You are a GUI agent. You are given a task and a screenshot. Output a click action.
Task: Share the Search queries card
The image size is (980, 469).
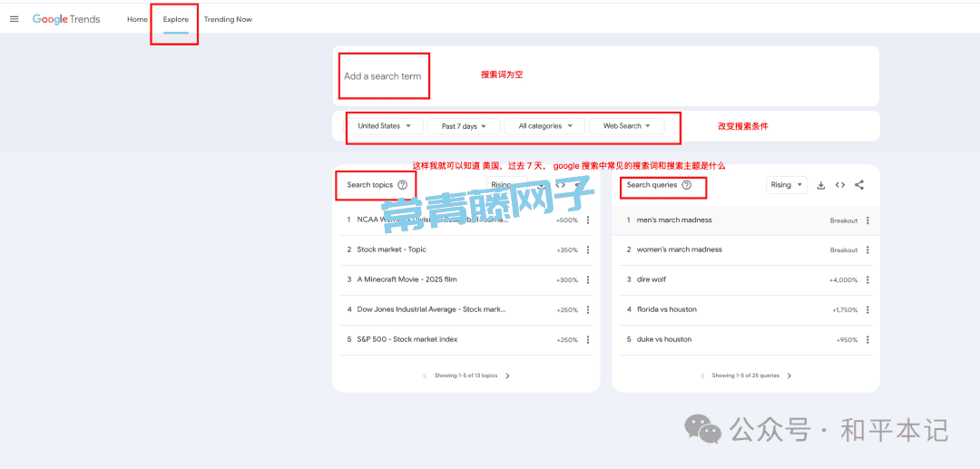click(859, 185)
